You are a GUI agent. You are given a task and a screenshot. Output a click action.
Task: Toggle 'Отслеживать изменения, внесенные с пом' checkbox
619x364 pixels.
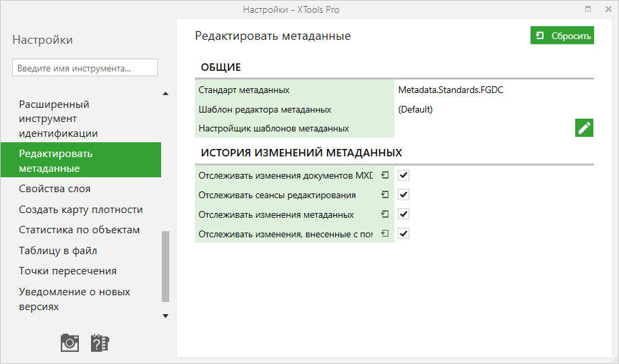(x=403, y=233)
